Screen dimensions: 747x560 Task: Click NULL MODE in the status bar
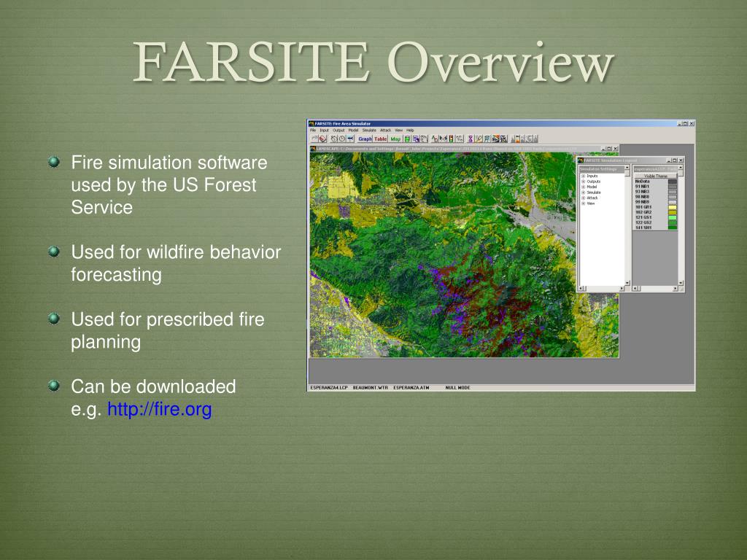pos(457,388)
